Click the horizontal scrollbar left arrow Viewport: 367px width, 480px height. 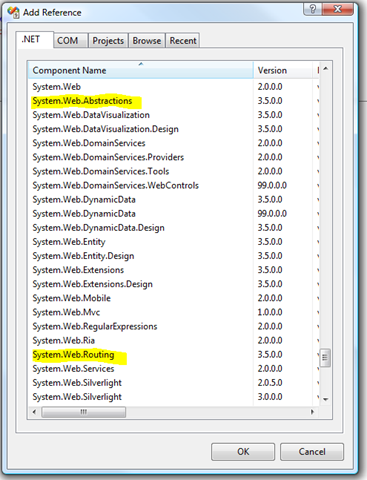(34, 412)
